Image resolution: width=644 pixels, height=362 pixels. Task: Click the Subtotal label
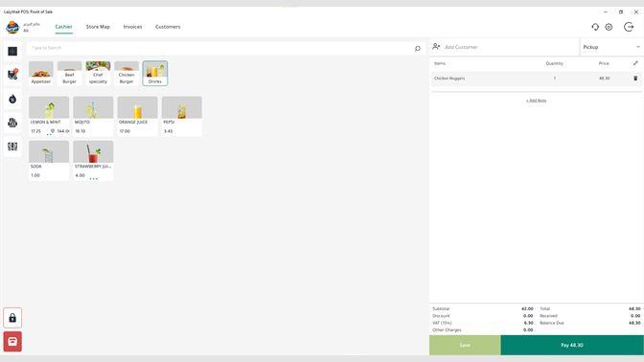coord(441,308)
